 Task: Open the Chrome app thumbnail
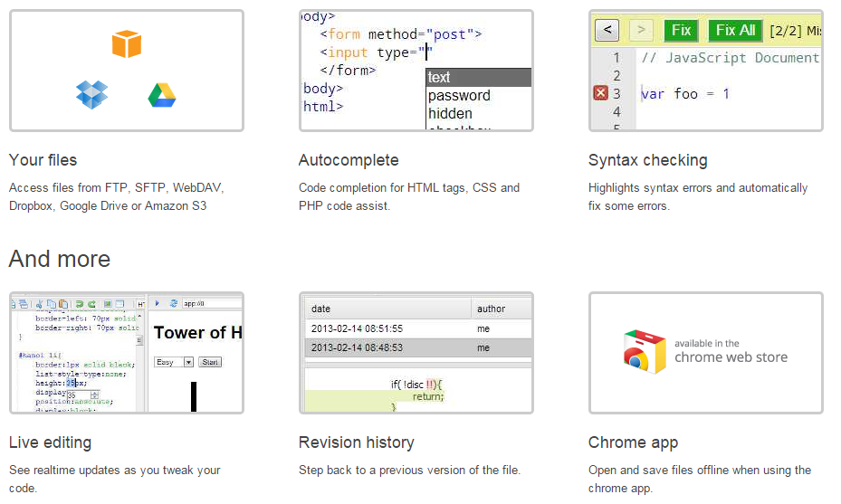(706, 353)
